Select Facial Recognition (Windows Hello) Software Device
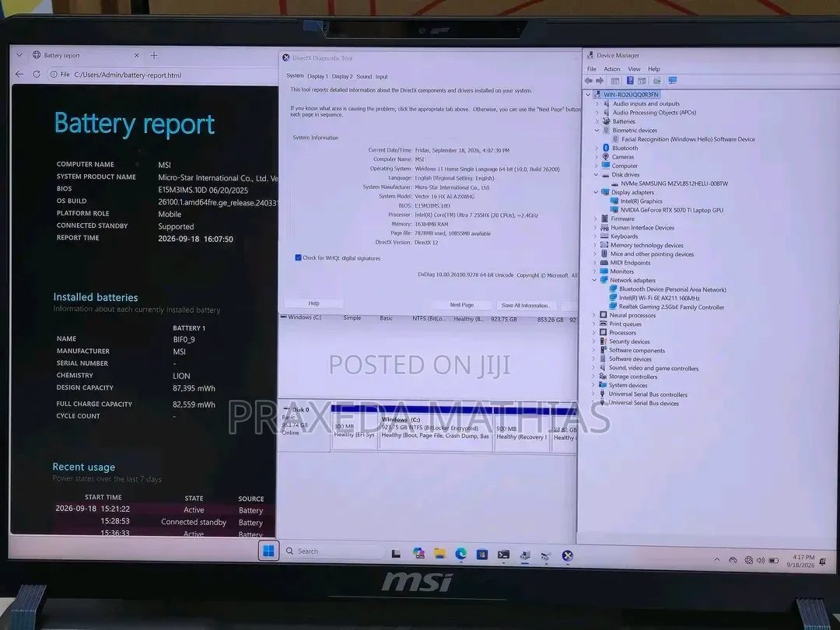The width and height of the screenshot is (840, 630). (x=688, y=139)
